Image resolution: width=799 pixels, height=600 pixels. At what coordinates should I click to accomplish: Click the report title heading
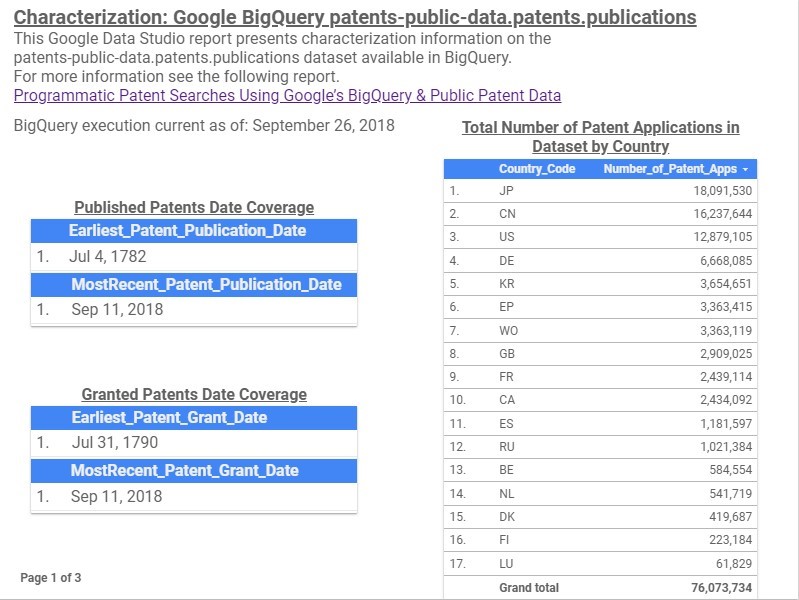pos(355,17)
